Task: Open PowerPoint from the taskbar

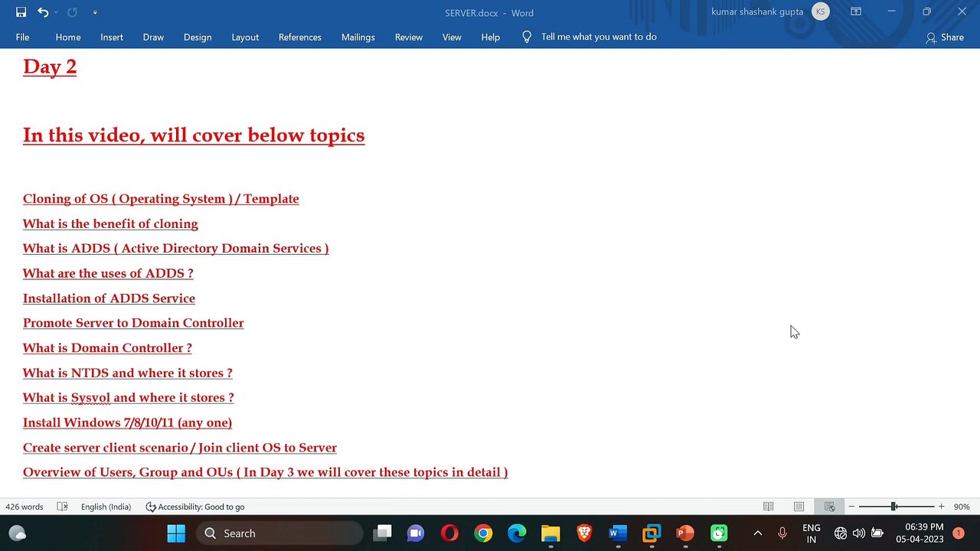Action: [685, 533]
